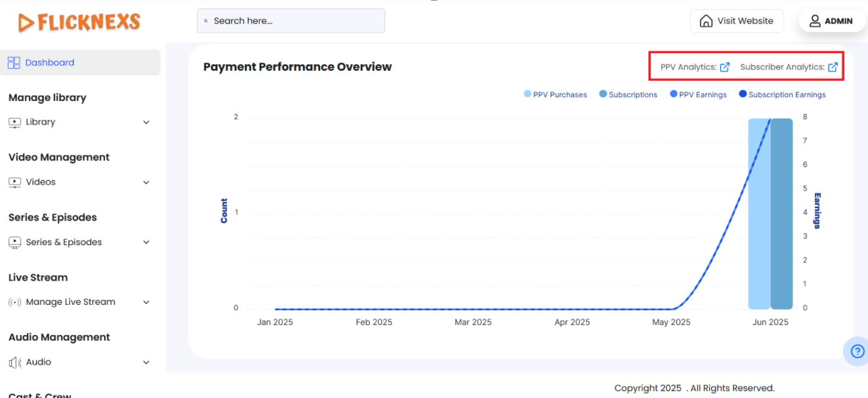Toggle Subscription Earnings legend dot
The height and width of the screenshot is (398, 868).
click(x=743, y=94)
